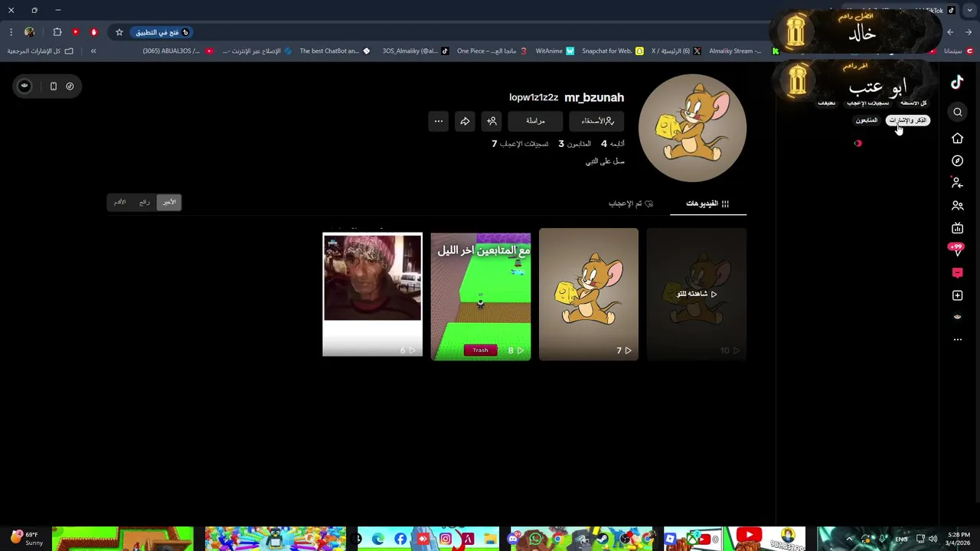Show hidden system tray icons

[848, 539]
